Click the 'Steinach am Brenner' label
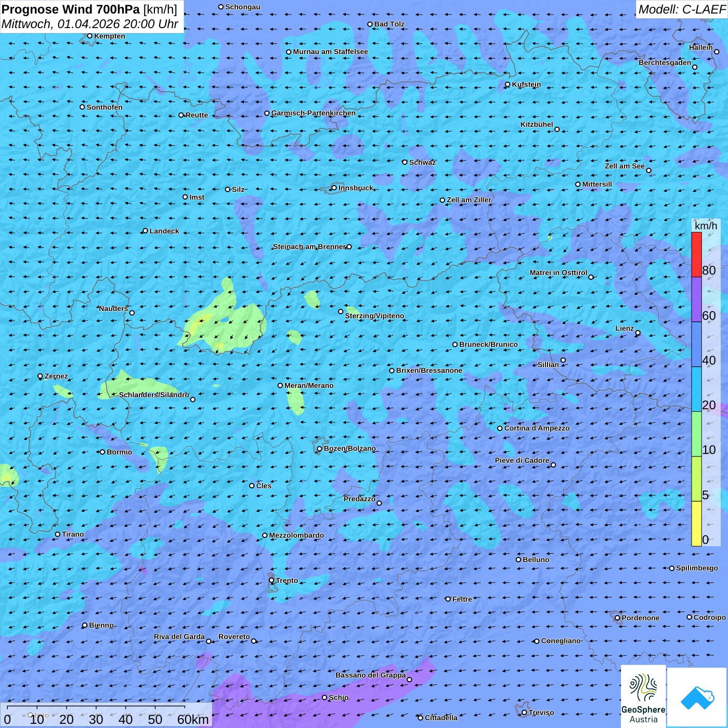This screenshot has height=728, width=728. (309, 246)
